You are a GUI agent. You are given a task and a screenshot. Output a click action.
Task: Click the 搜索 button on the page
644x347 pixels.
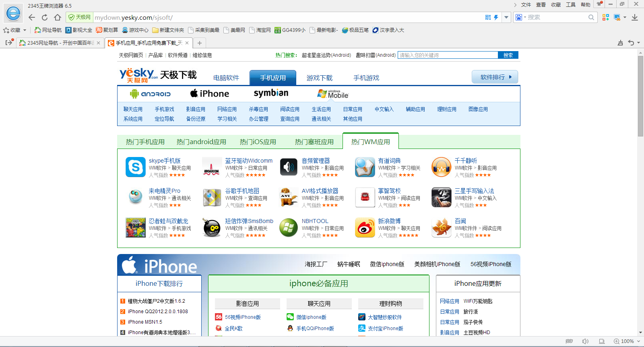pos(508,55)
